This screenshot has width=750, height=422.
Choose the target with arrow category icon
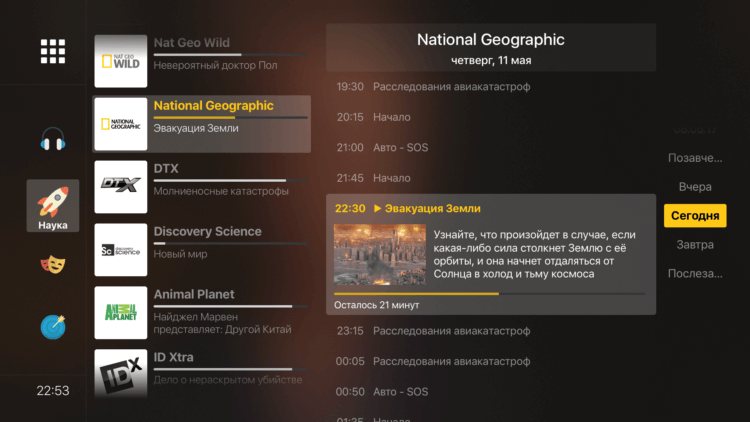click(x=53, y=327)
